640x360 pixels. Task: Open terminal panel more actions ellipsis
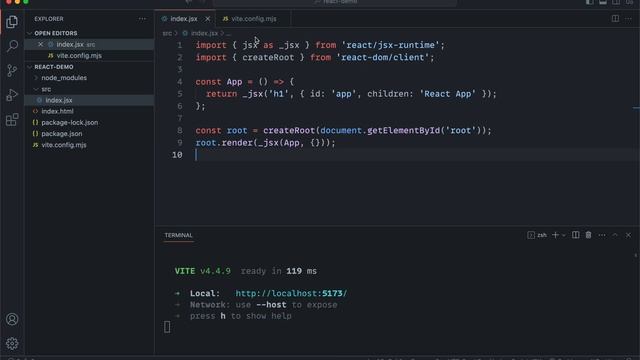[x=602, y=235]
